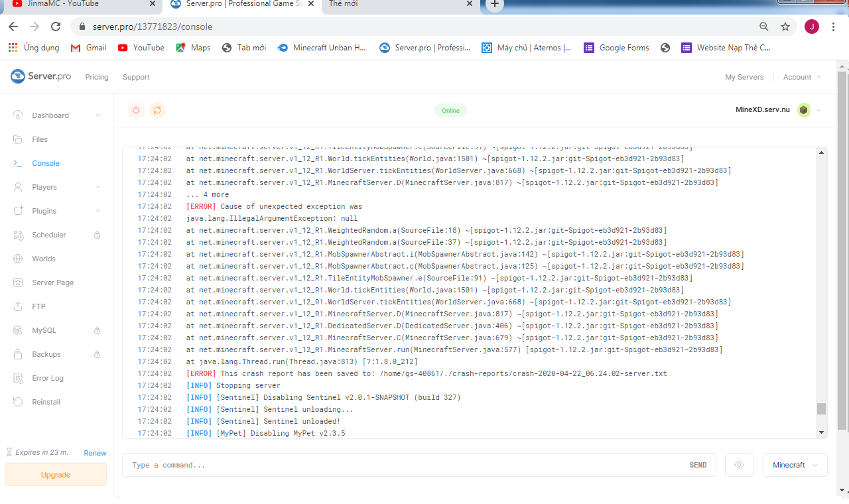This screenshot has width=849, height=504.
Task: Open the Chrome profile avatar
Action: [x=812, y=27]
